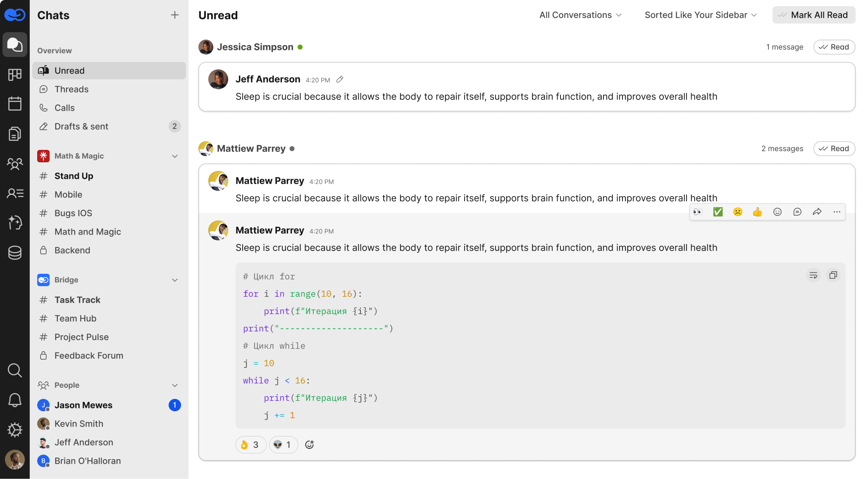Open notifications bell icon

(x=15, y=400)
